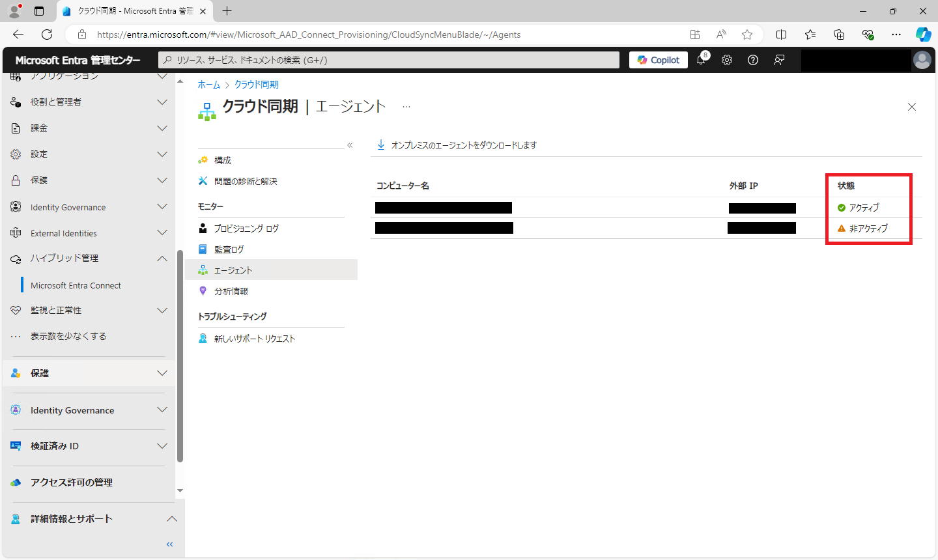Viewport: 938px width, 560px height.
Task: Select エージェント menu item
Action: click(271, 270)
